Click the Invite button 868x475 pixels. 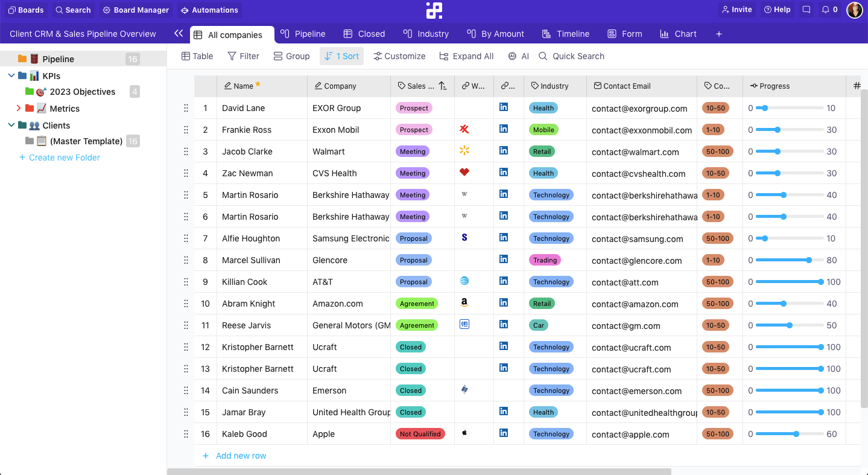(736, 10)
